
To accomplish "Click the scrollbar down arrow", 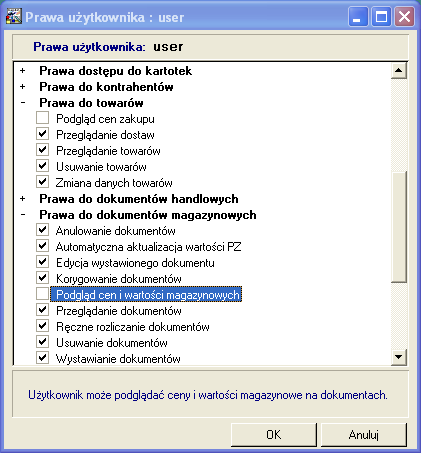I will coord(399,357).
